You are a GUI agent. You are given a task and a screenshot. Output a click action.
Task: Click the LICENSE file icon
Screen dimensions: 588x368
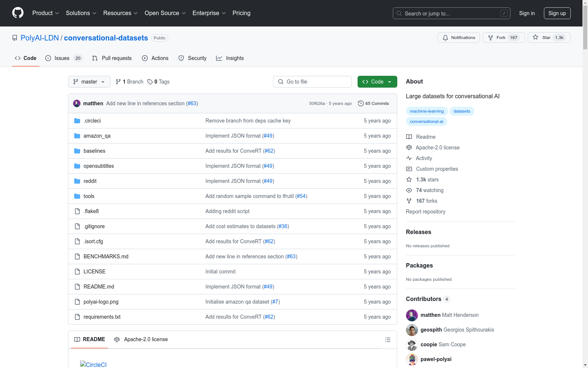tap(77, 272)
